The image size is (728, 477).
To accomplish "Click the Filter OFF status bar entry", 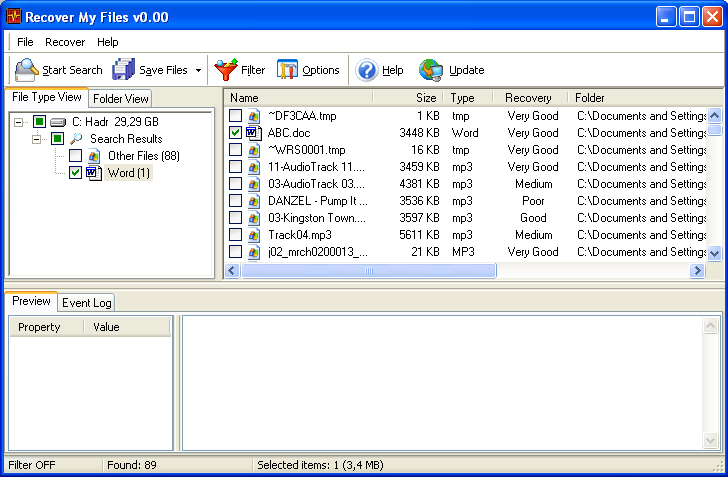I will pos(32,465).
